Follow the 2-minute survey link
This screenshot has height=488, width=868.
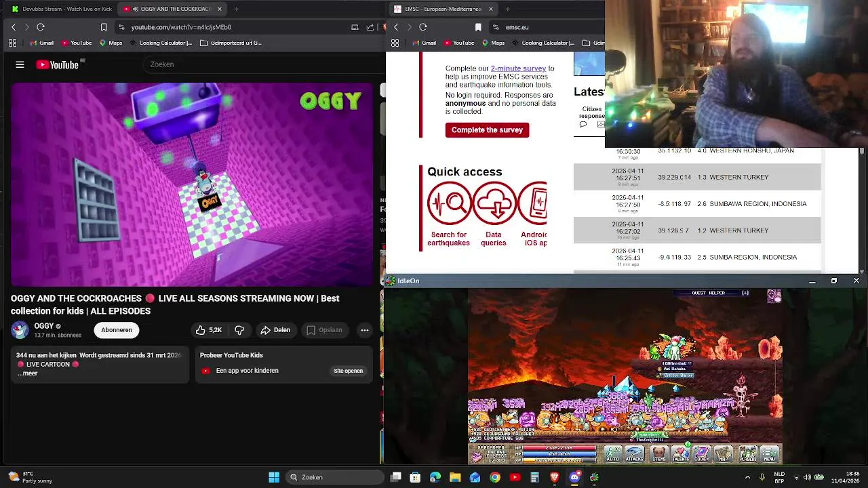pos(518,68)
